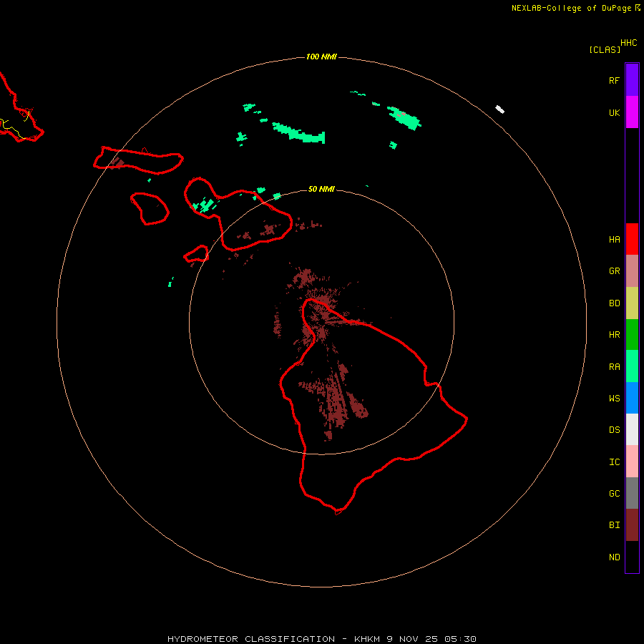644x644 pixels.
Task: Select the BD yellow legend block
Action: point(632,303)
